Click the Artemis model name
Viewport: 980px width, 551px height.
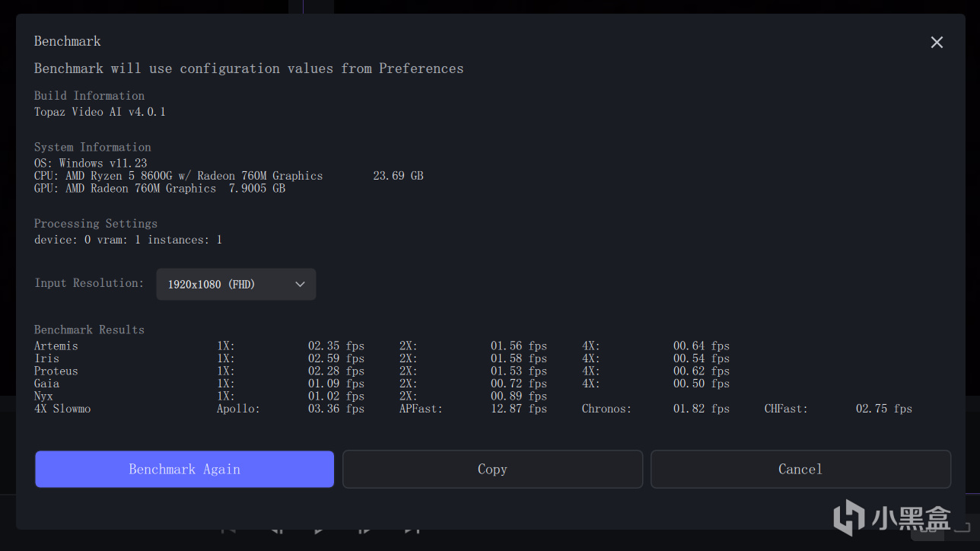pos(56,346)
